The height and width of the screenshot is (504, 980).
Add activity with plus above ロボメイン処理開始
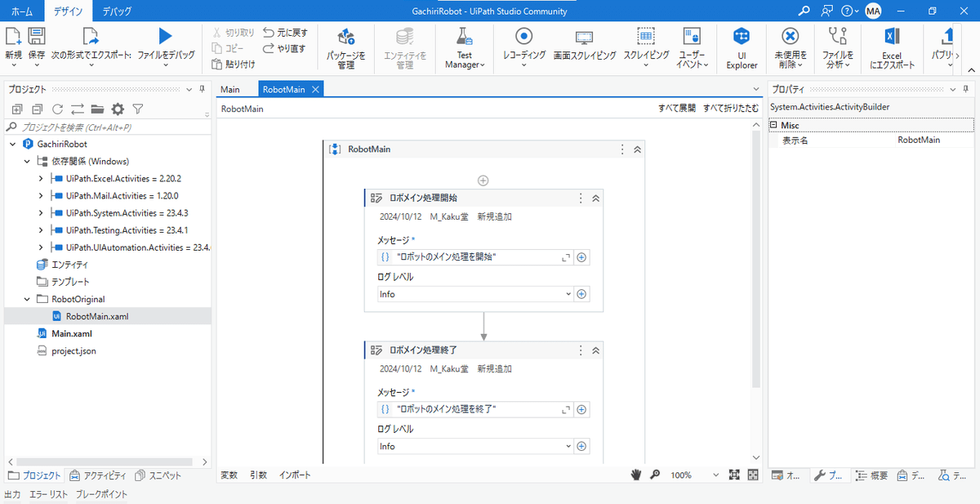(x=483, y=180)
